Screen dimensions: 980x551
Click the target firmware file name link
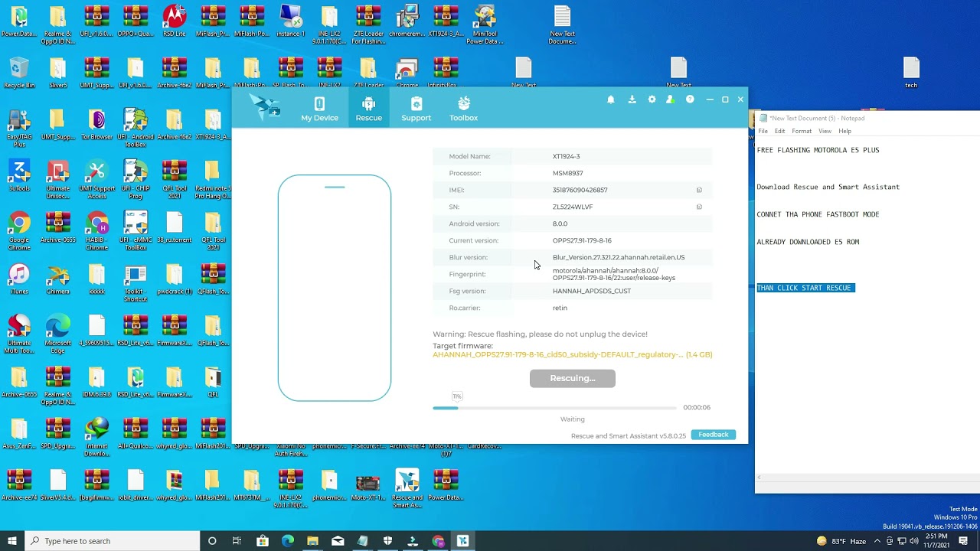[572, 354]
